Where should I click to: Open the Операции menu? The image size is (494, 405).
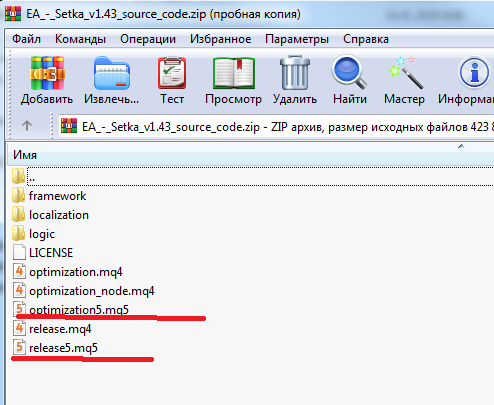tap(148, 39)
